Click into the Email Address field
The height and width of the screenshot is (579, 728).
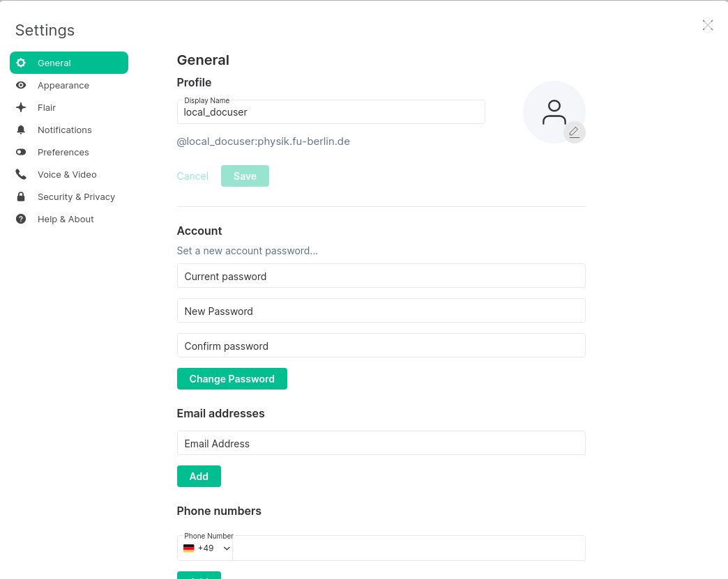click(381, 443)
